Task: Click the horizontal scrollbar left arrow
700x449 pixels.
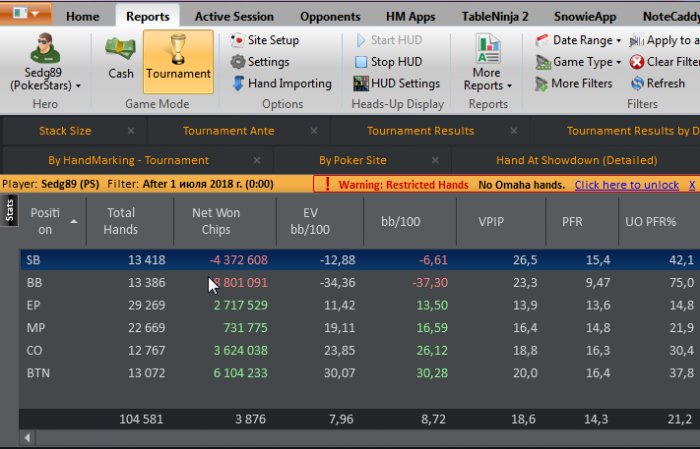Action: [26, 438]
